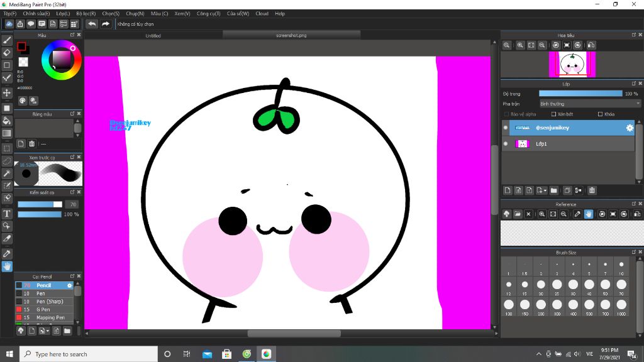Pick the Bucket fill tool
644x362 pixels.
[x=7, y=120]
